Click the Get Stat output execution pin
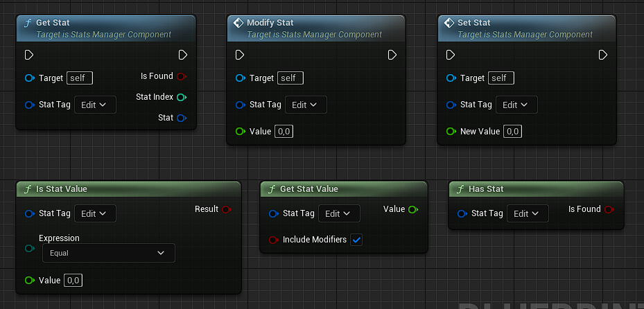This screenshot has width=644, height=309. coord(182,55)
